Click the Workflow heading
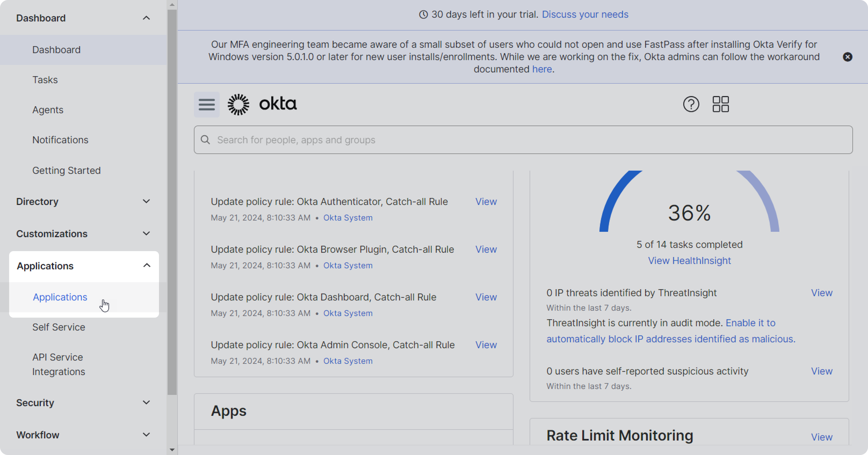The image size is (868, 455). [38, 435]
